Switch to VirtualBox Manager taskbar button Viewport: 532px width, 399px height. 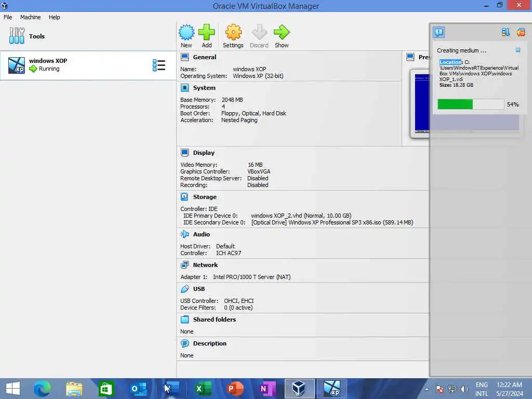(x=299, y=389)
